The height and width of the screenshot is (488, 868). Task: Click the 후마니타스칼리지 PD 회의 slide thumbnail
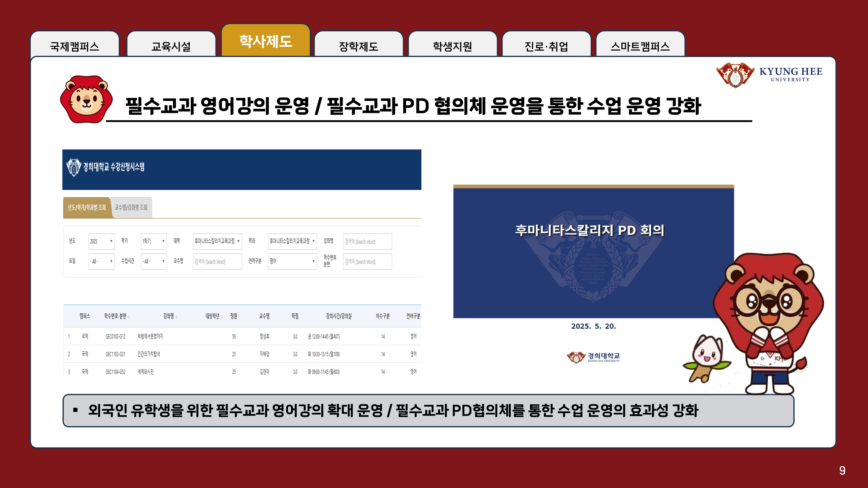point(593,251)
